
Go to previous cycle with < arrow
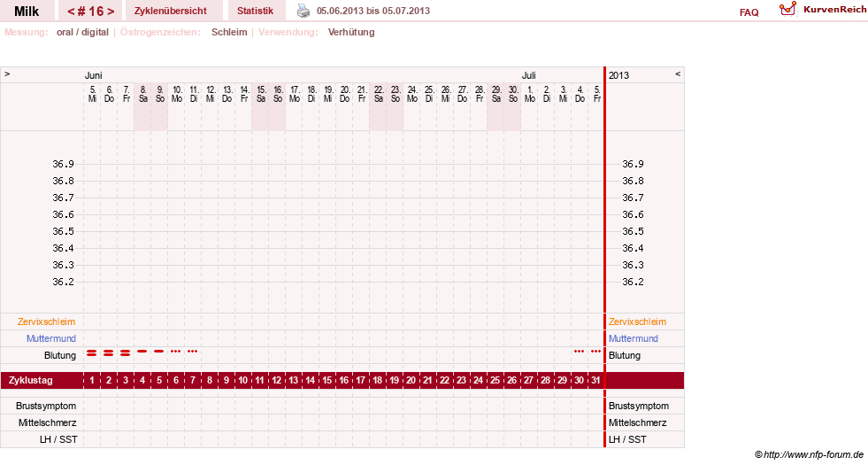[x=71, y=12]
